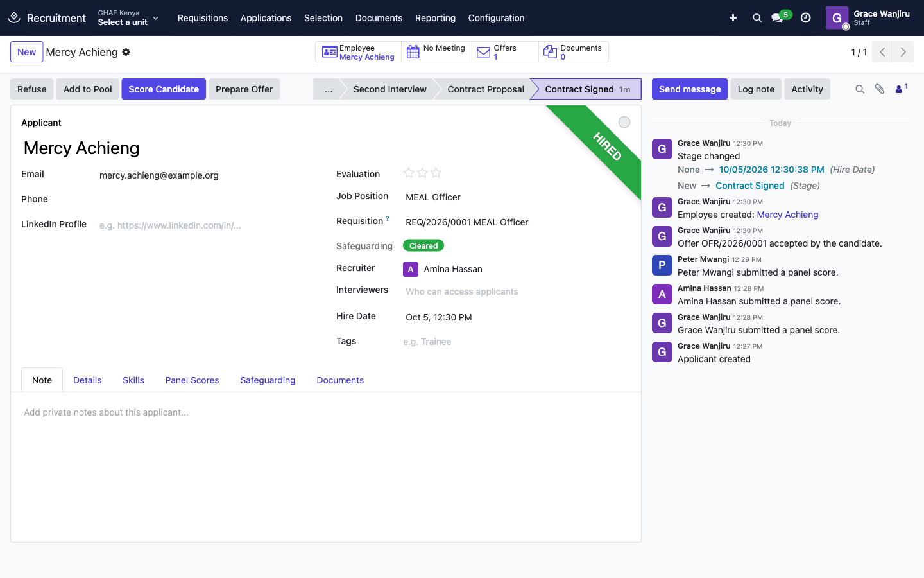Screen dimensions: 924x578
Task: Open Employee Mercy Achieng smart button
Action: coord(358,52)
